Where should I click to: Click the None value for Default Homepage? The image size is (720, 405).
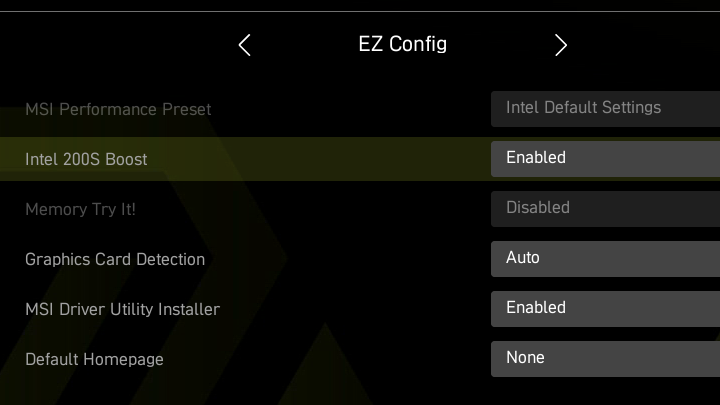pos(525,357)
